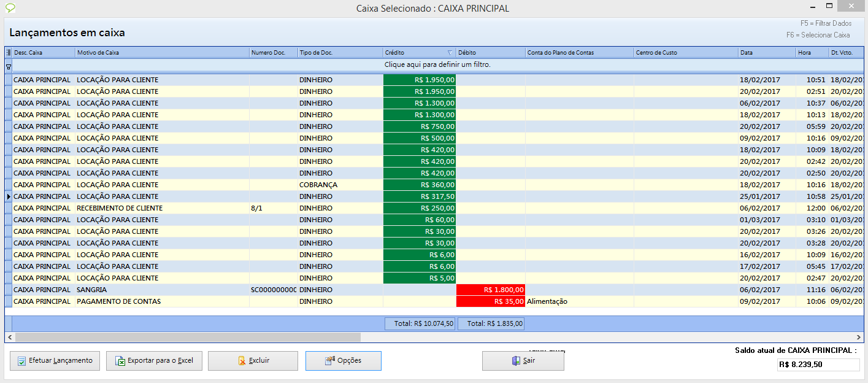Click the Excluir delete icon
This screenshot has height=383, width=868.
[242, 361]
